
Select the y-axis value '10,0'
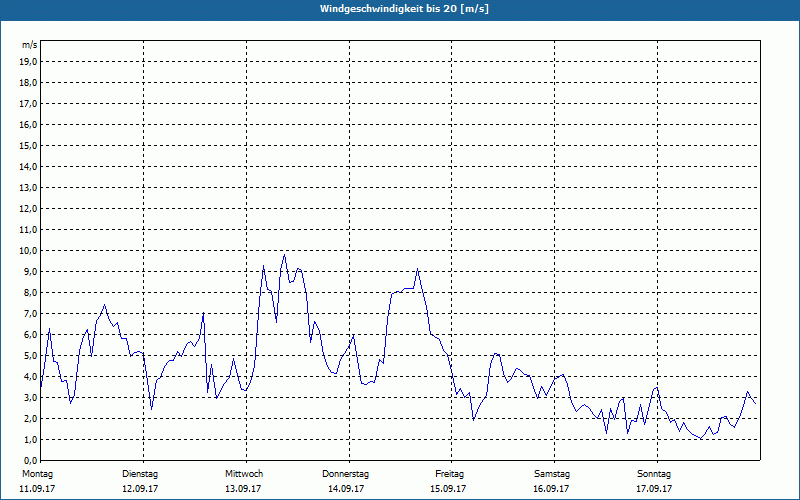(x=28, y=251)
